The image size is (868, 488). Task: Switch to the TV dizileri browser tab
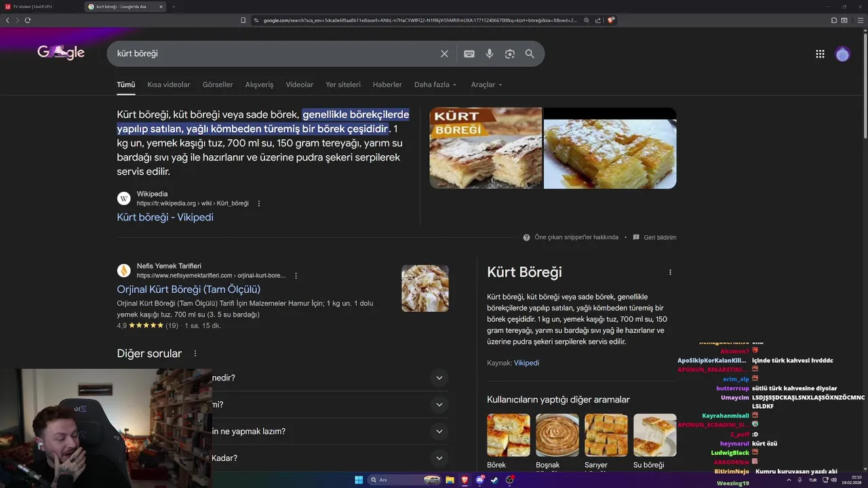click(41, 7)
